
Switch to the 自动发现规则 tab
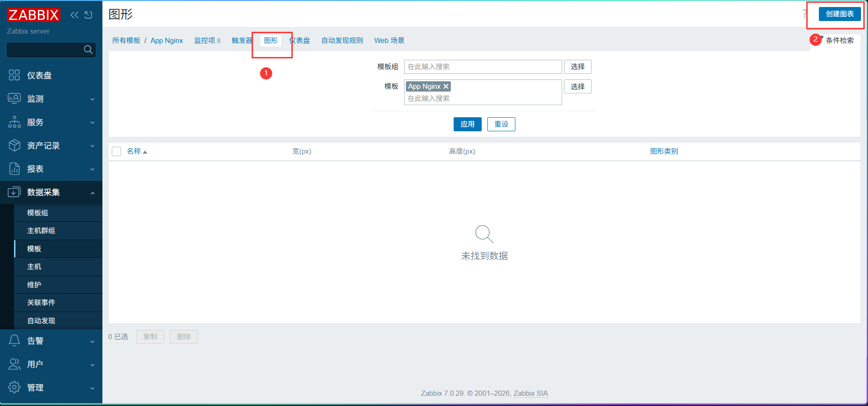[342, 41]
